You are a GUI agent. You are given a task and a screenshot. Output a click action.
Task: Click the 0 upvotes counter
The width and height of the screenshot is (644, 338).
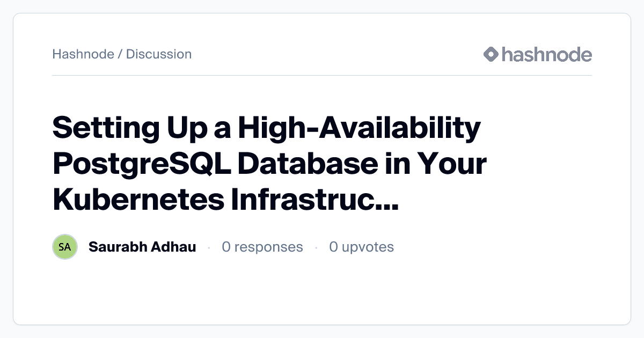(x=361, y=247)
